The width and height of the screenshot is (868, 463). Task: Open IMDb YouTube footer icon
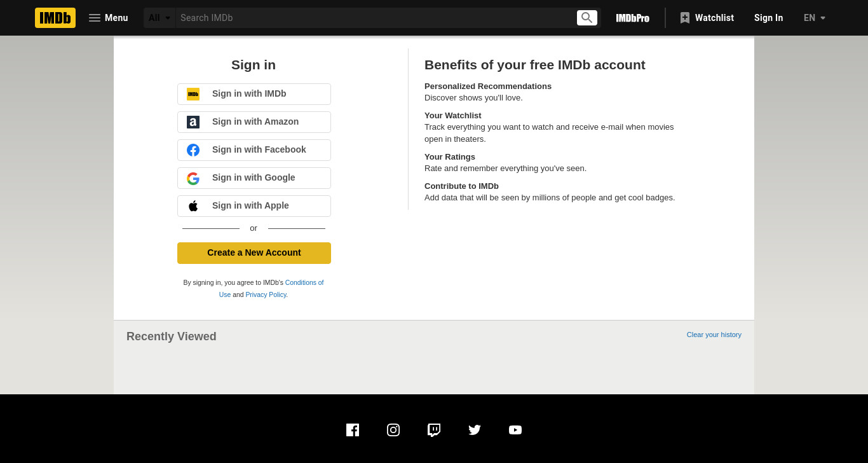[515, 430]
